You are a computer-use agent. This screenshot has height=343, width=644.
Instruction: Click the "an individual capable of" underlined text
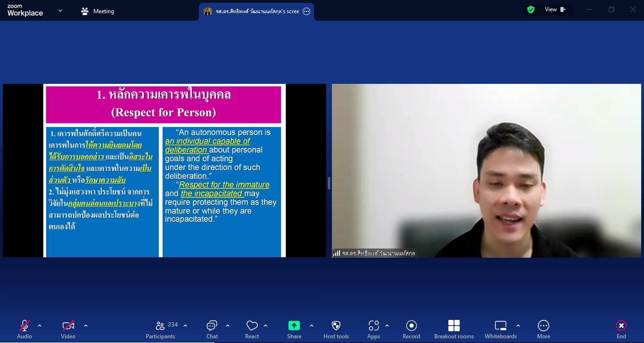point(207,141)
